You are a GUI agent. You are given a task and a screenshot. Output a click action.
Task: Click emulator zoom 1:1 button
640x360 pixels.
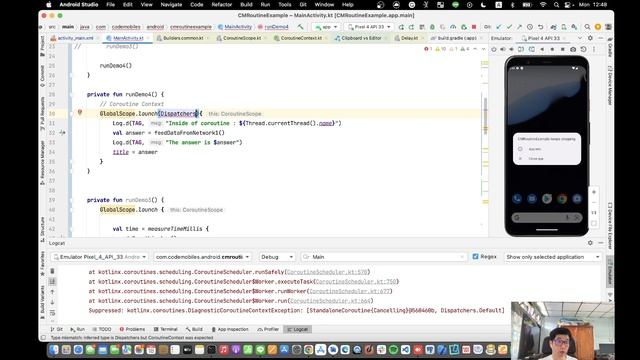[x=594, y=213]
